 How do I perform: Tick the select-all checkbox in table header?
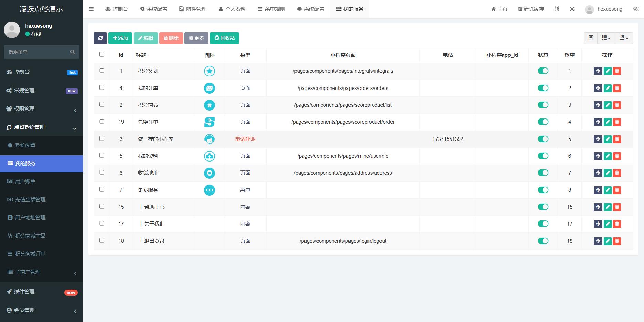tap(101, 54)
